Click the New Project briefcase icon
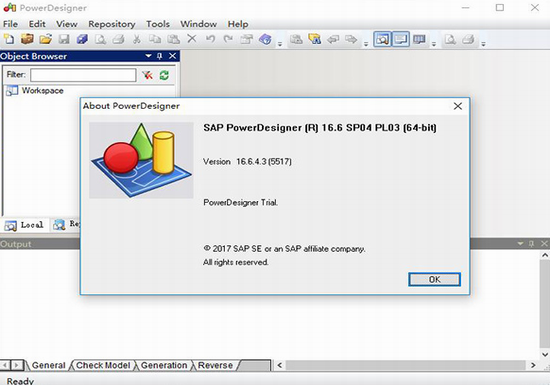Image resolution: width=550 pixels, height=385 pixels. coord(27,39)
